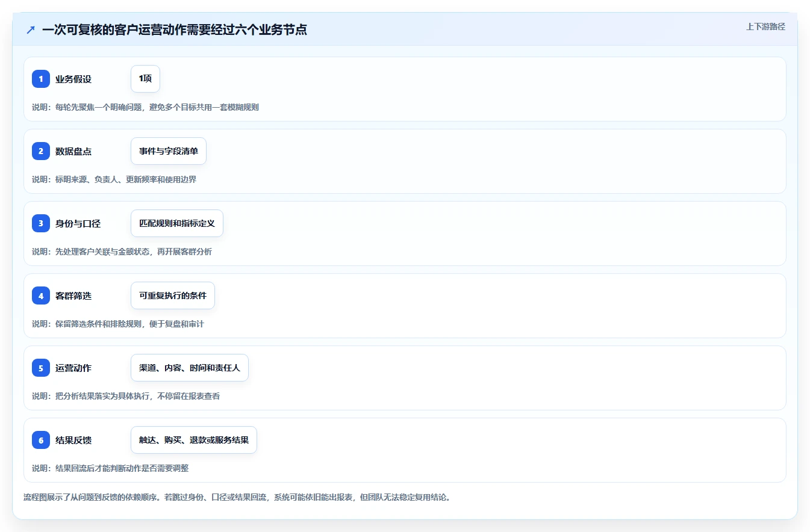Click the arrow icon beside the flowchart title
The image size is (810, 532).
pyautogui.click(x=31, y=29)
